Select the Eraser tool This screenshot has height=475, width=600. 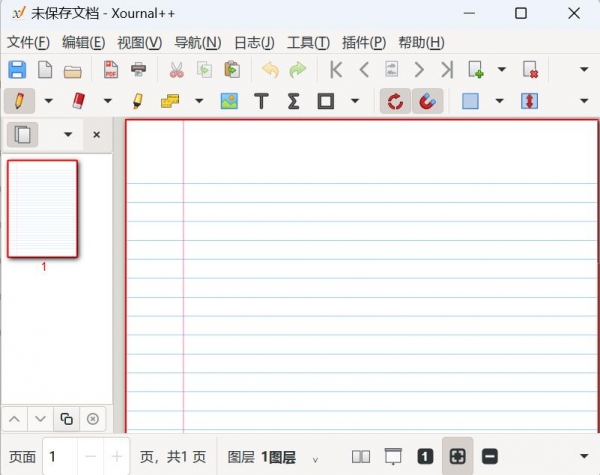(x=78, y=101)
